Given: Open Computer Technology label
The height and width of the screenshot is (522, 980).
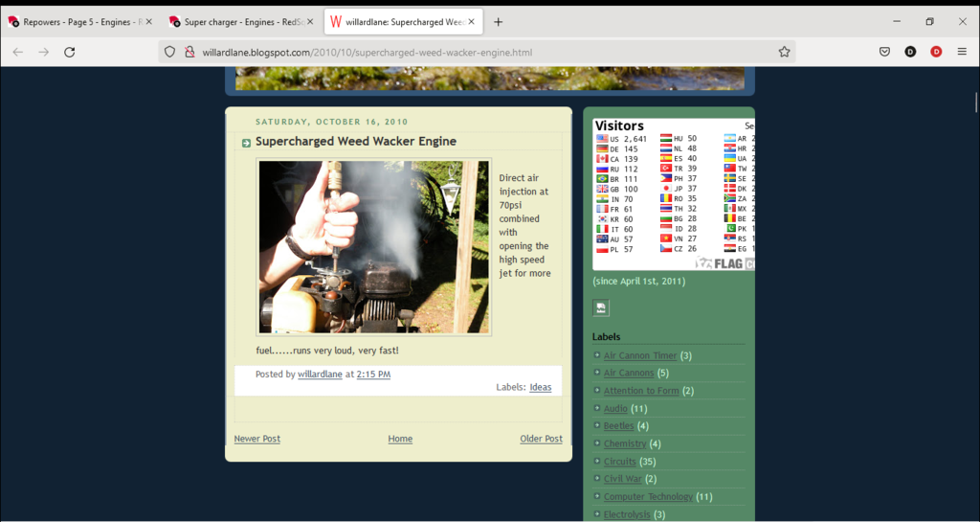Looking at the screenshot, I should pos(648,496).
